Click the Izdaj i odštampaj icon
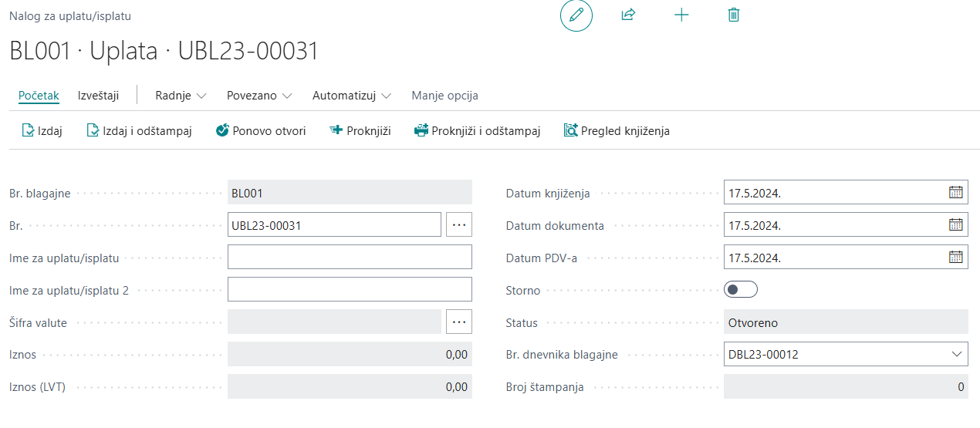Viewport: 980px width, 428px height. coord(93,130)
